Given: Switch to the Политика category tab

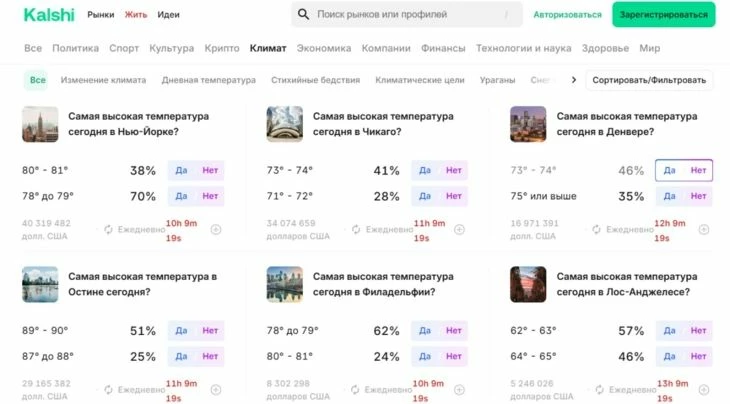Looking at the screenshot, I should tap(75, 48).
